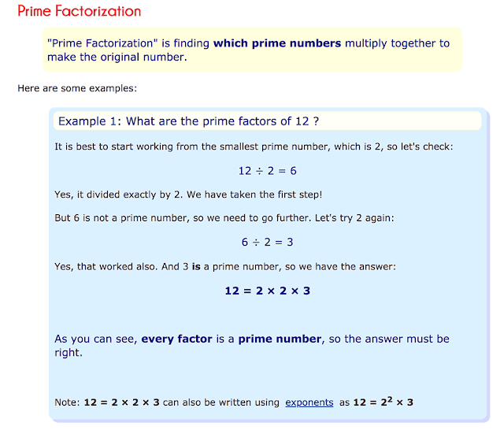Viewport: 504px width, 430px height.
Task: Open the exponents link
Action: coord(309,402)
